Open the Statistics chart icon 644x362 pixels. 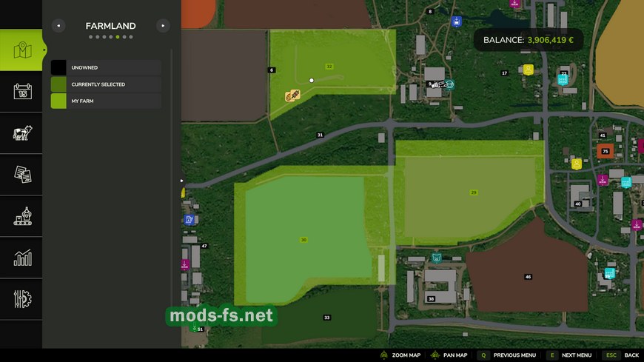(x=21, y=258)
